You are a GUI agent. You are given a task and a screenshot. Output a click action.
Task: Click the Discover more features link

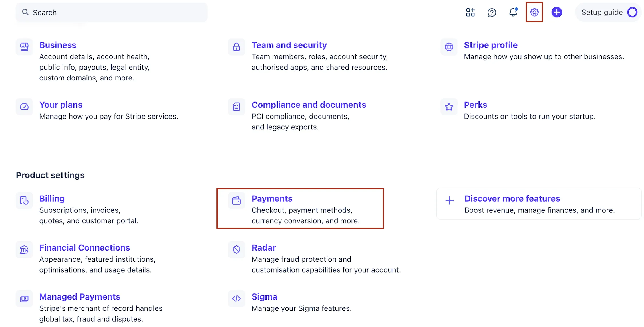(x=512, y=198)
